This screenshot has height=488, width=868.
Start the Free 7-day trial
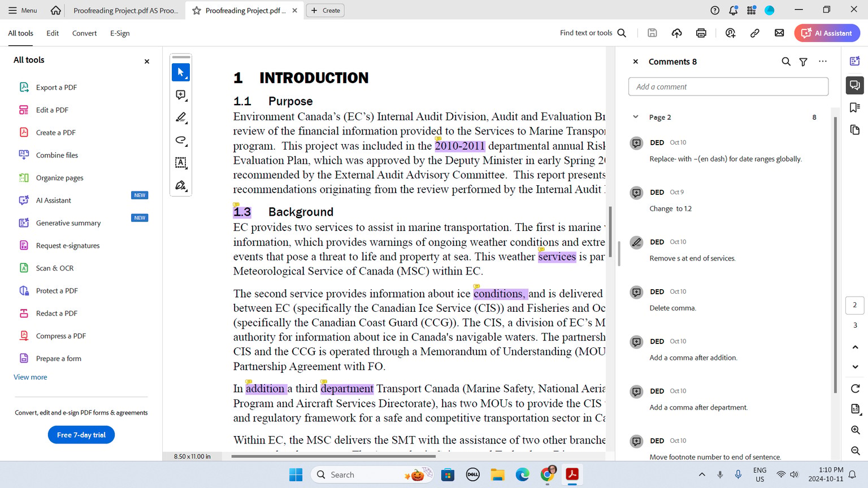[x=81, y=435]
